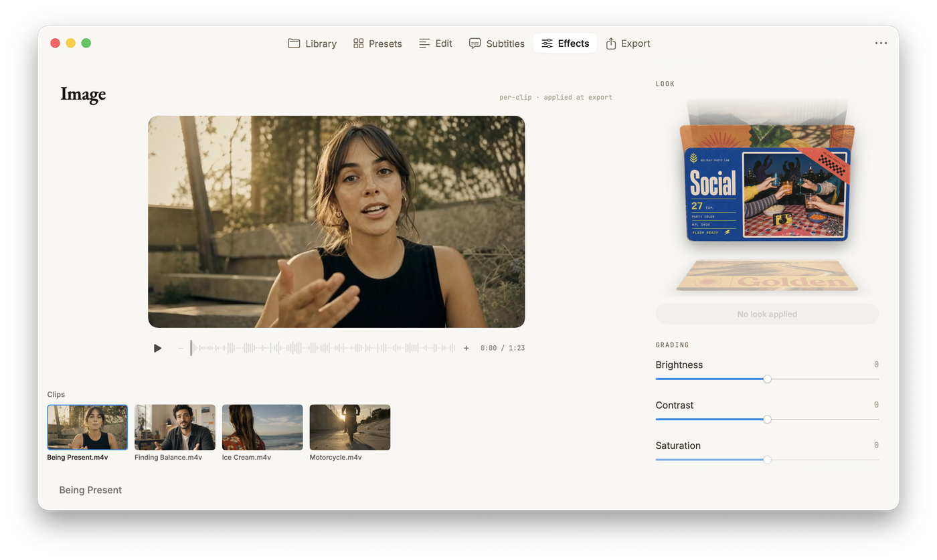Click the Saturation value 0
This screenshot has height=560, width=937.
pyautogui.click(x=876, y=445)
